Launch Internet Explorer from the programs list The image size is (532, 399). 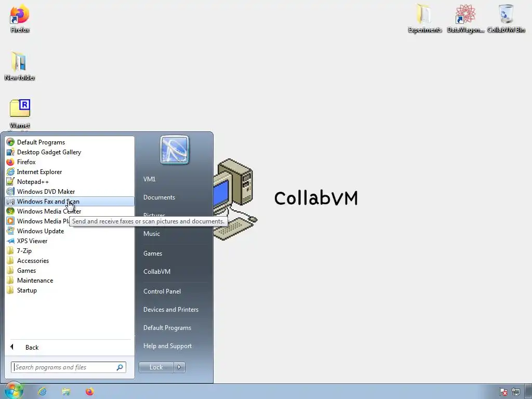tap(70, 171)
